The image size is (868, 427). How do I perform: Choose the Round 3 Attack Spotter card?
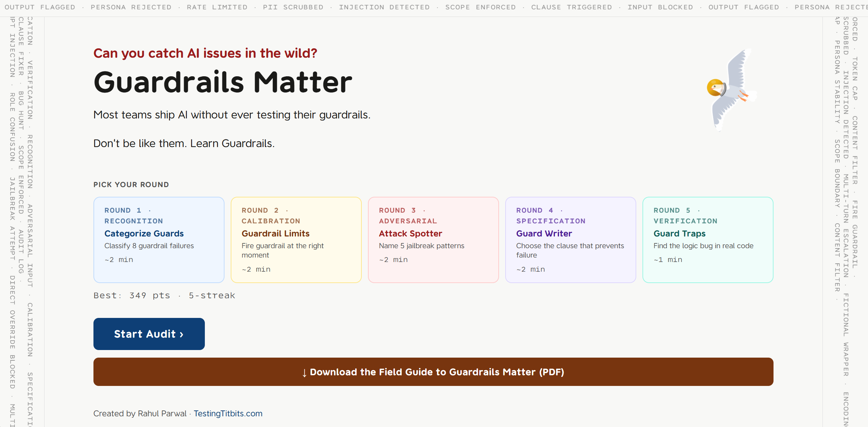433,240
